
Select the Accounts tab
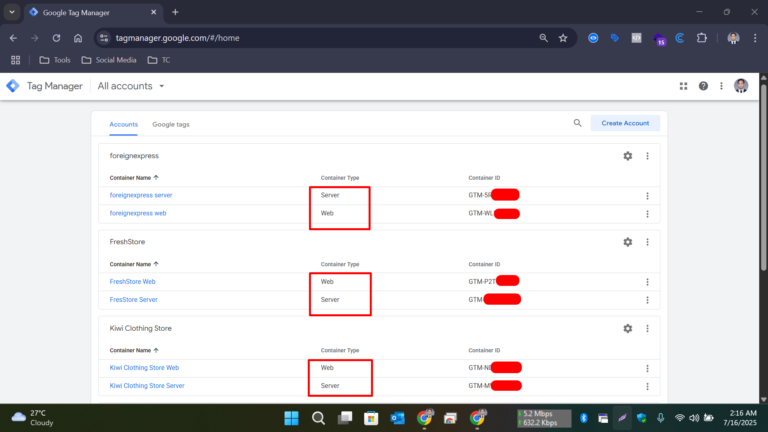coord(123,124)
